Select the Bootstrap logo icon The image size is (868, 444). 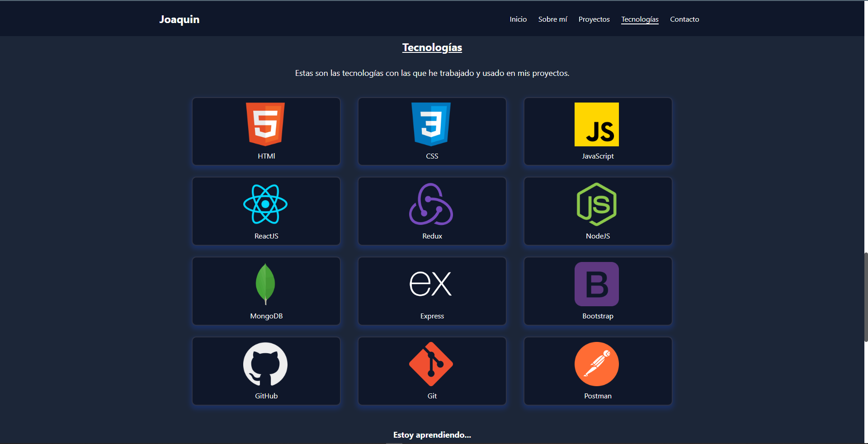click(597, 284)
